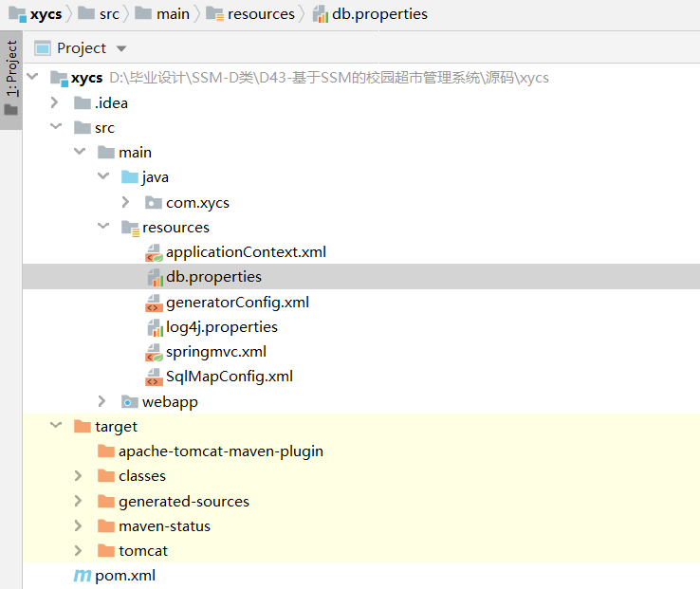Open the Project view dropdown
700x589 pixels.
(x=120, y=48)
